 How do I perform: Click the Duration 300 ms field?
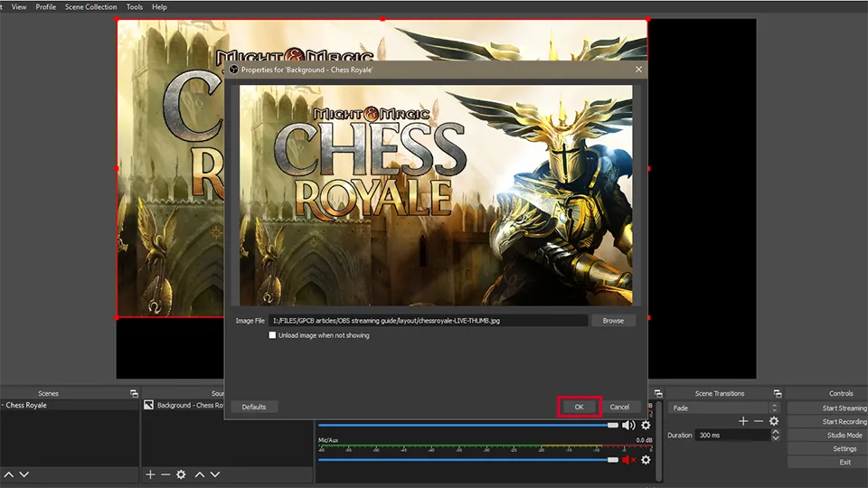[732, 435]
